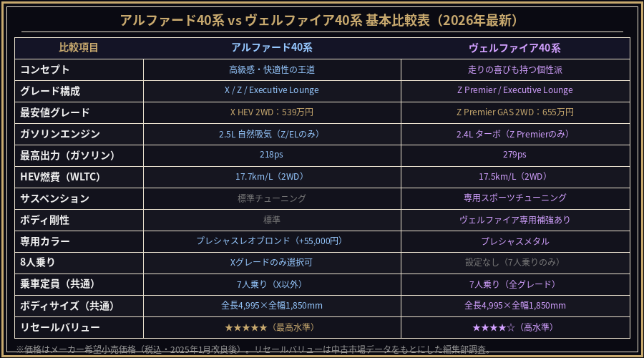This screenshot has height=358, width=644.
Task: Click the X / Z / Executive Lounge cell
Action: (x=272, y=91)
